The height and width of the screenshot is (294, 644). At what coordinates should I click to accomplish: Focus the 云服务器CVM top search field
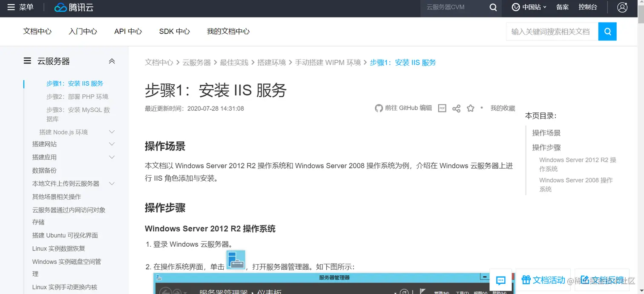(x=454, y=7)
